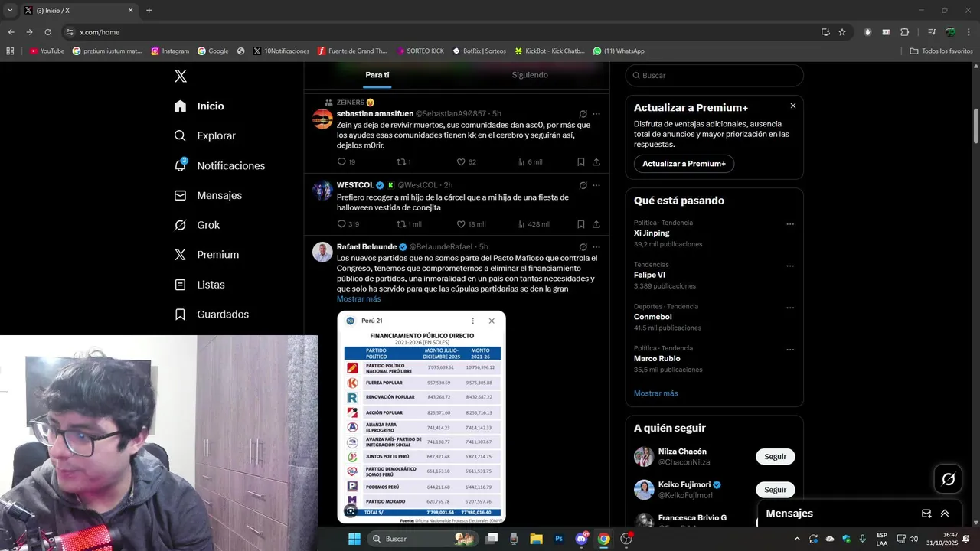Follow Keiko Fujimori
Viewport: 980px width, 551px height.
pos(775,490)
